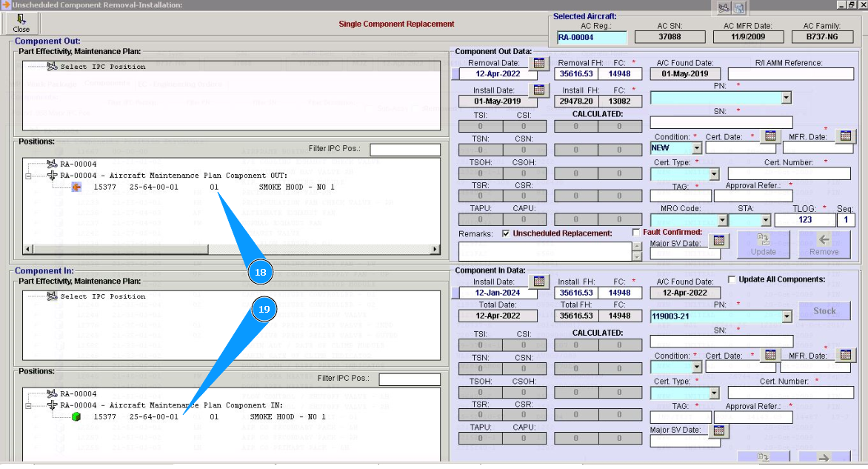Click RA-00004 aircraft icon in Component In positions
This screenshot has width=868, height=469.
[x=52, y=393]
